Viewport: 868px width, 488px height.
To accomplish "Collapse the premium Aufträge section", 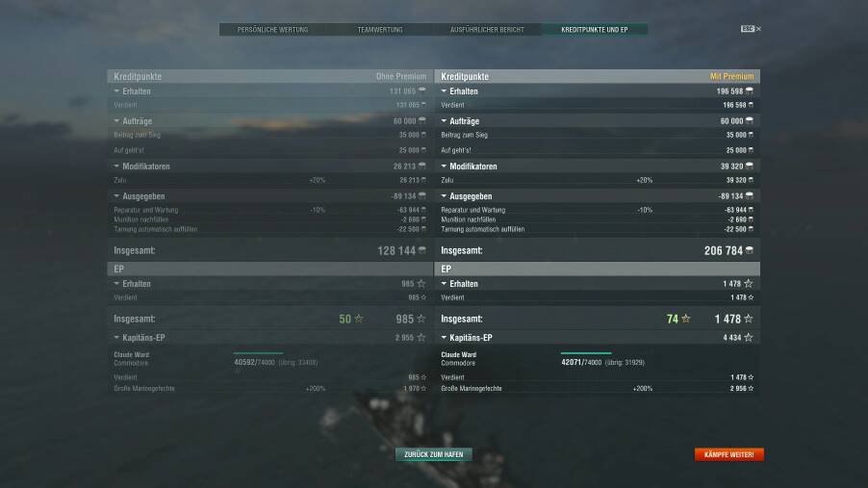I will (x=444, y=120).
